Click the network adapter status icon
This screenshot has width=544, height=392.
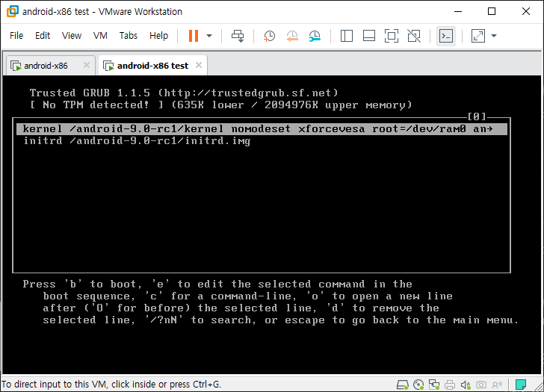click(434, 385)
